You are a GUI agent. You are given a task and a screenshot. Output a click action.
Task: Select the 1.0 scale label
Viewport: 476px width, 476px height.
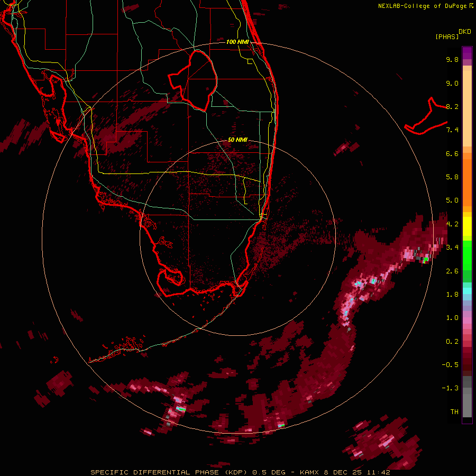tap(452, 317)
